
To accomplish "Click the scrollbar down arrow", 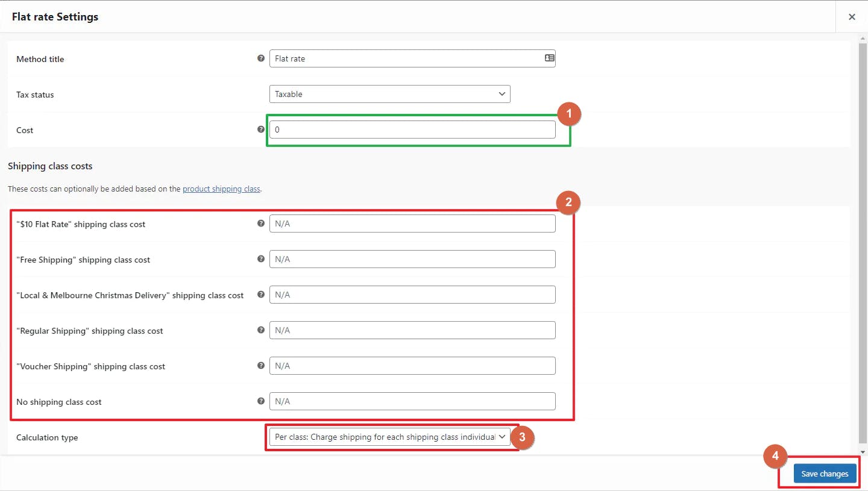I will pyautogui.click(x=863, y=451).
